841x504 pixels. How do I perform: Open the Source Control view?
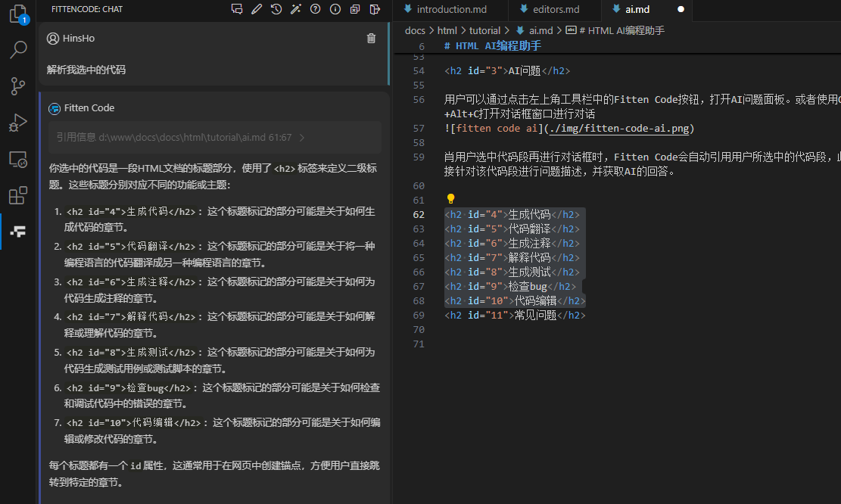(18, 86)
